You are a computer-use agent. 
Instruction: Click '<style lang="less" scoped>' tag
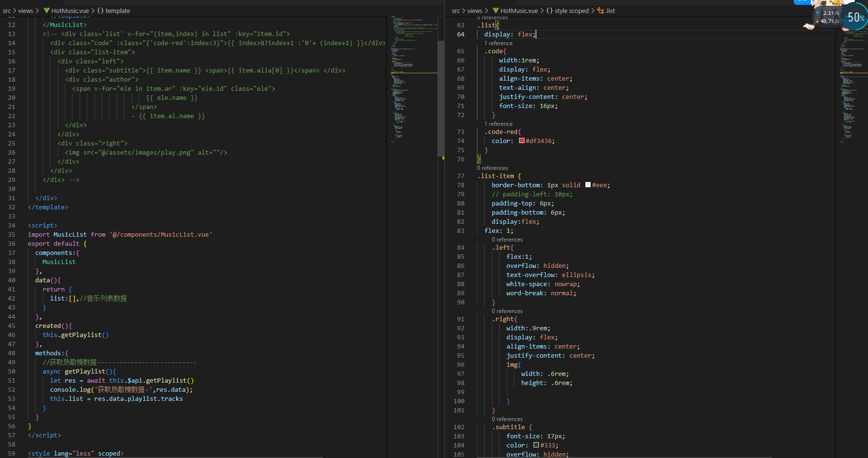click(x=76, y=453)
